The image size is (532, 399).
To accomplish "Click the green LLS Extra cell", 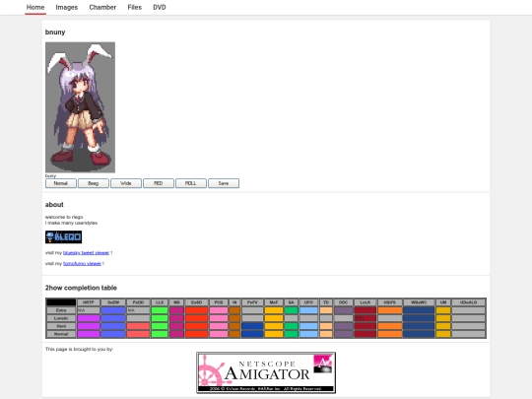I will tap(160, 310).
